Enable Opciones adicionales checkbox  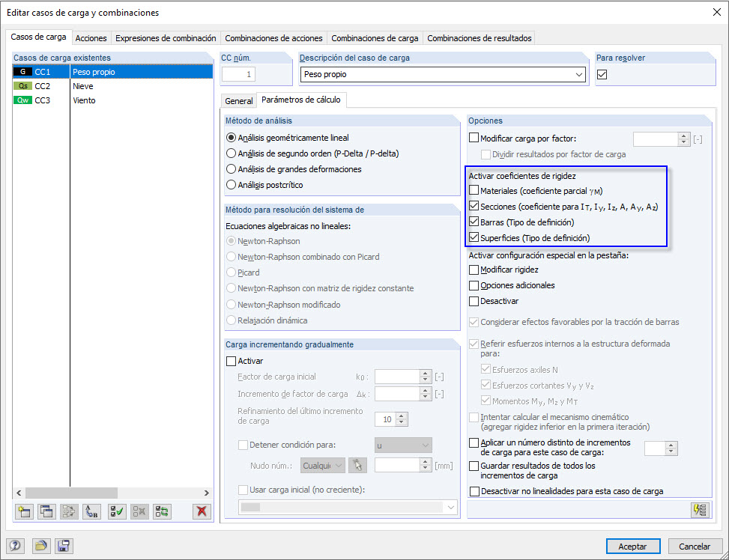tap(474, 285)
